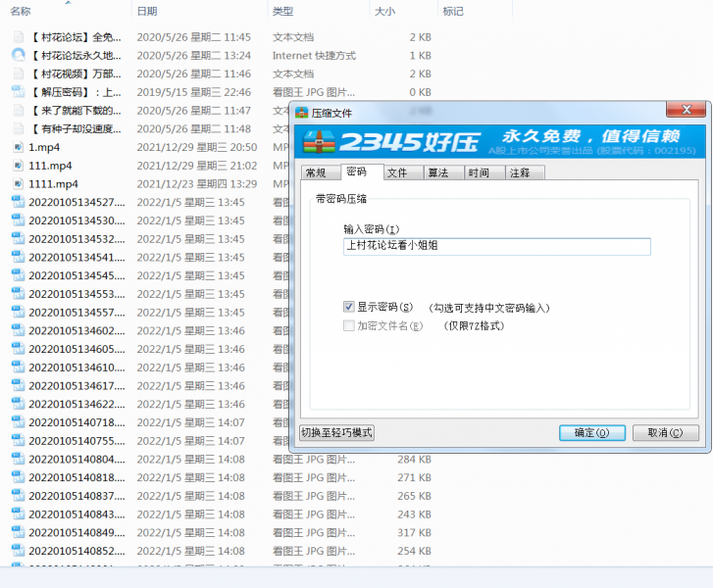The width and height of the screenshot is (713, 588).
Task: Close the 压缩文件 dialog window
Action: (x=687, y=111)
